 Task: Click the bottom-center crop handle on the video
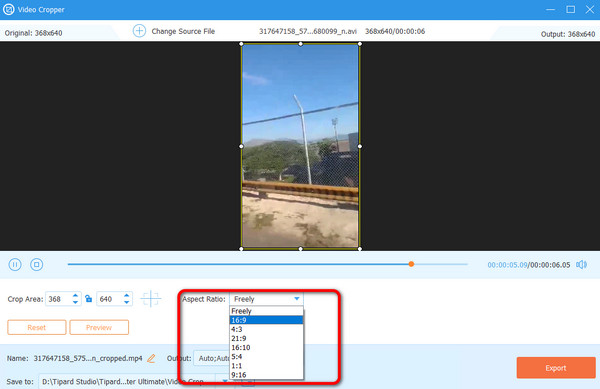pos(300,249)
